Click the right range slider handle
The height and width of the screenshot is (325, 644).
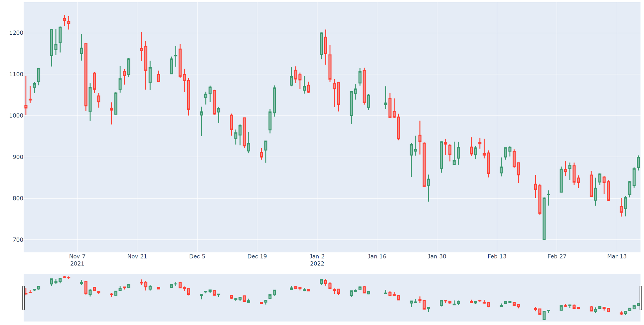(640, 298)
